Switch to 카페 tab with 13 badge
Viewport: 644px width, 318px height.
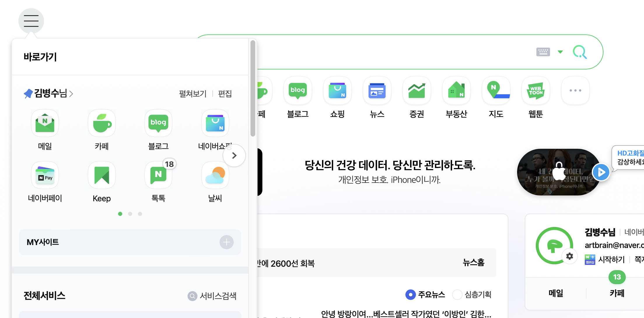[x=617, y=293]
